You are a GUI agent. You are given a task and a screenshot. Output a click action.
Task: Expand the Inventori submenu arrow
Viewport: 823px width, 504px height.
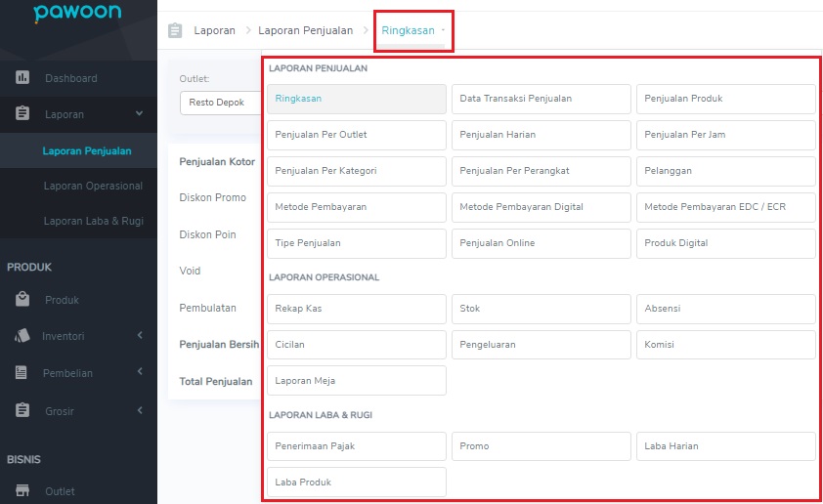click(x=140, y=335)
